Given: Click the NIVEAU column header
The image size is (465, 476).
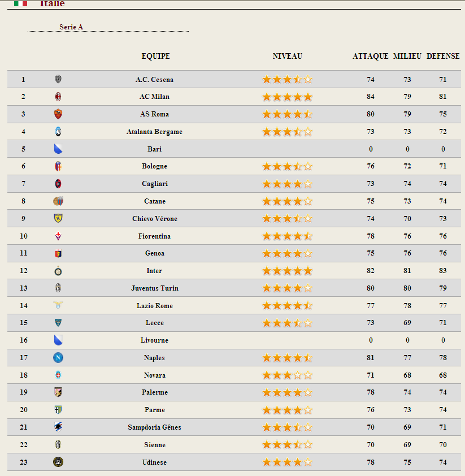Looking at the screenshot, I should [x=287, y=56].
